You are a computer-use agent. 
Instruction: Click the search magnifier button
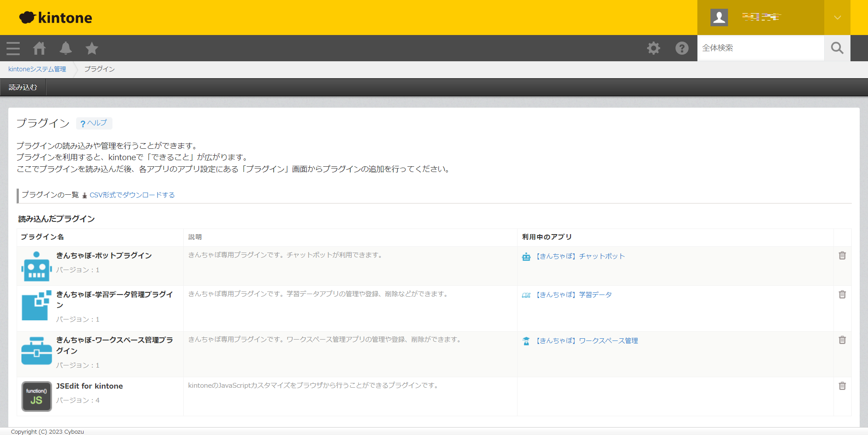(837, 48)
